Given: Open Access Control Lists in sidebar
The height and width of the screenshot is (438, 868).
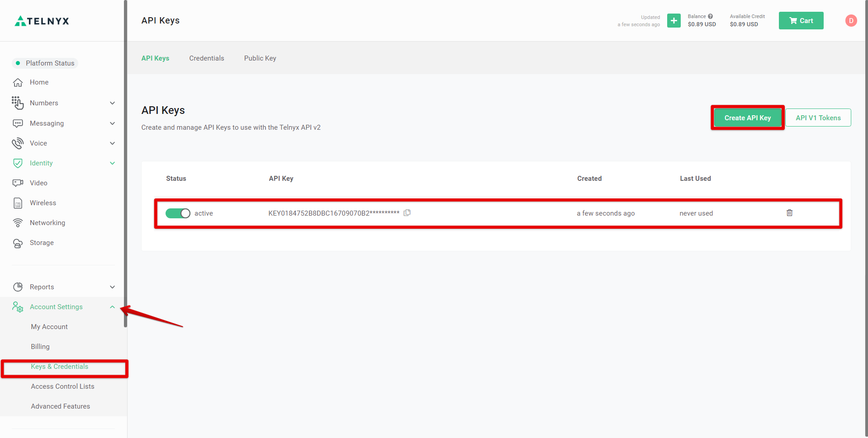Looking at the screenshot, I should point(62,386).
